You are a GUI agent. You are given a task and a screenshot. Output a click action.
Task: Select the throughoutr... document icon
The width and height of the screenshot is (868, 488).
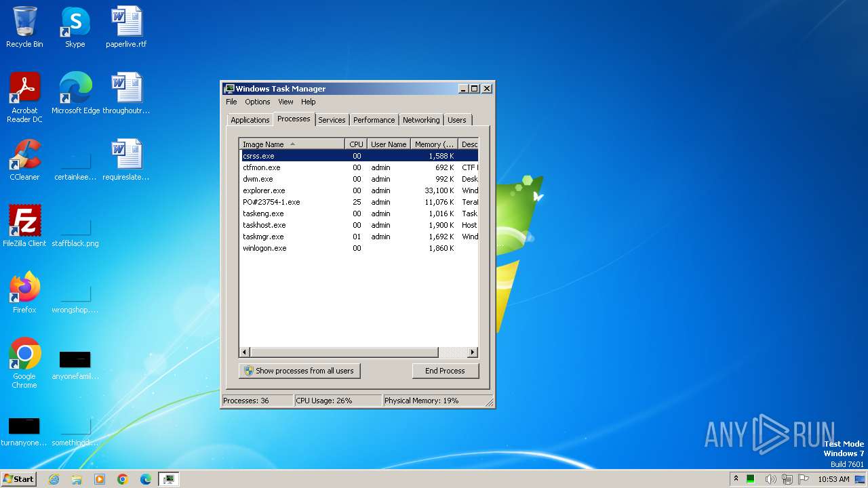click(x=126, y=93)
